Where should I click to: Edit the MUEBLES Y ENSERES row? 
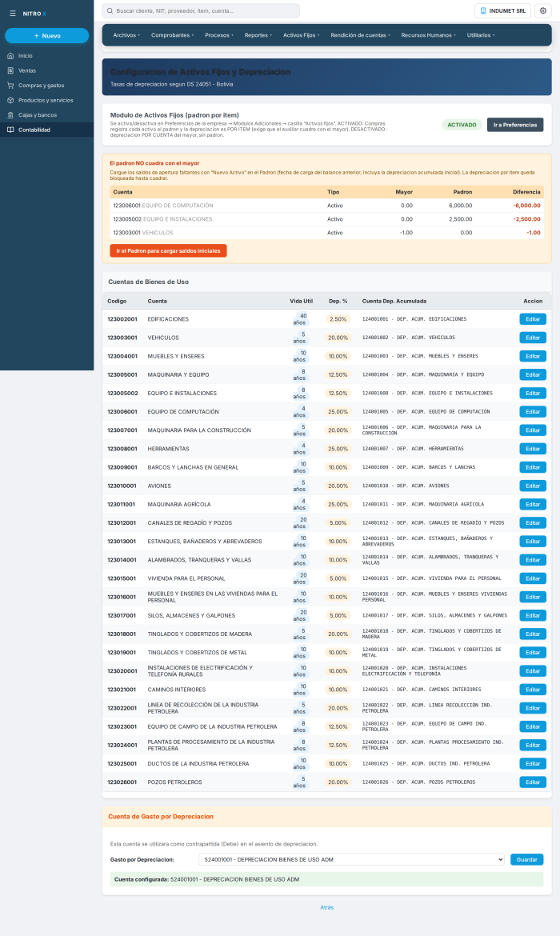[x=533, y=356]
